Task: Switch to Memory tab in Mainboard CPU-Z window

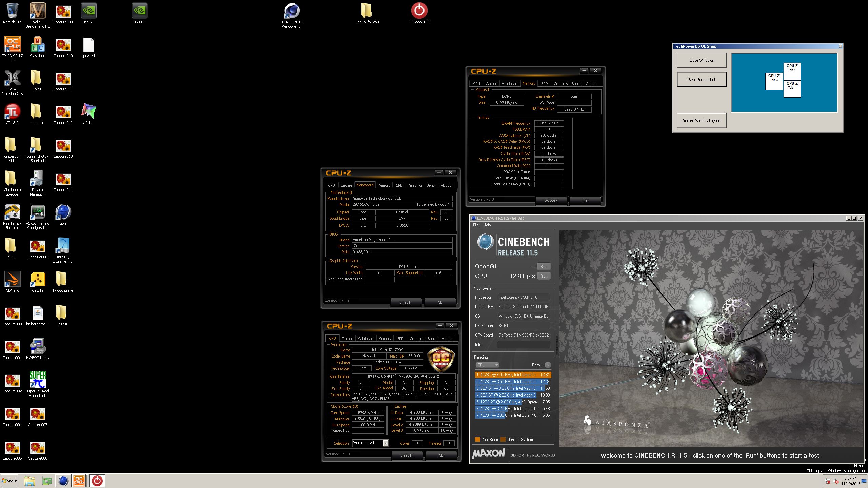Action: [x=383, y=185]
